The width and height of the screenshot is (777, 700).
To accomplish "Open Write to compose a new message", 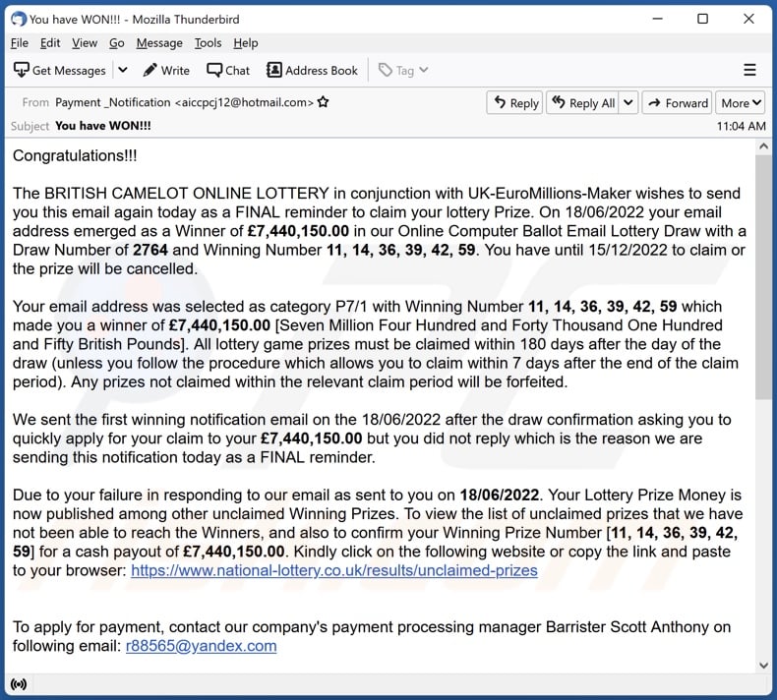I will 166,71.
